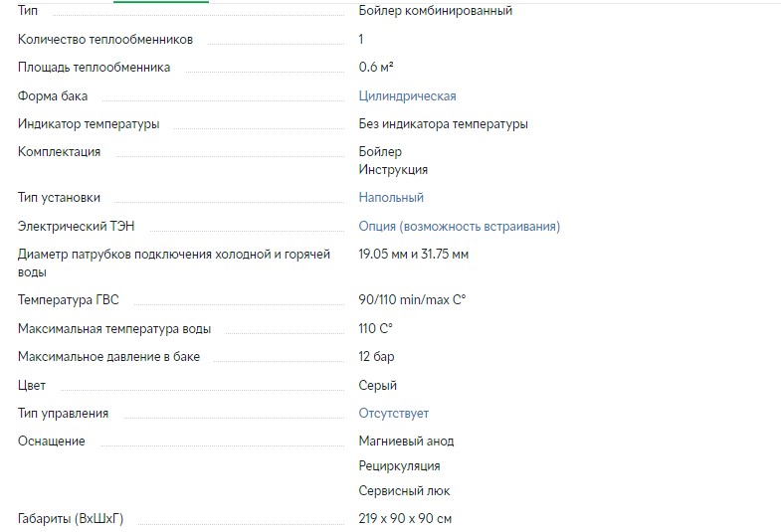Open the Напольный installation type link
781x532 pixels.
391,198
